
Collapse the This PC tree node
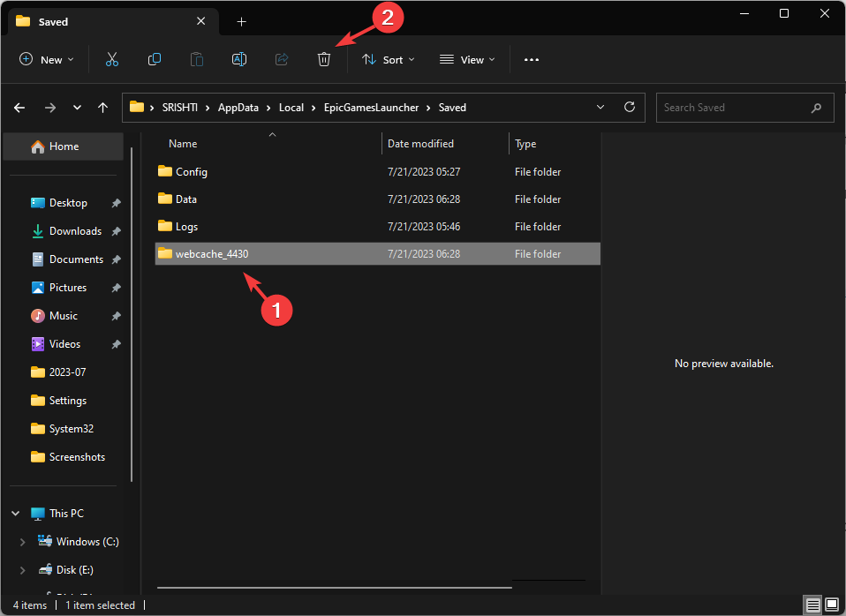point(16,514)
